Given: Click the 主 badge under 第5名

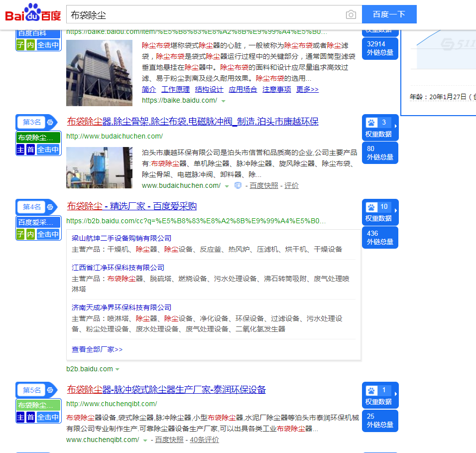Looking at the screenshot, I should pyautogui.click(x=20, y=417).
